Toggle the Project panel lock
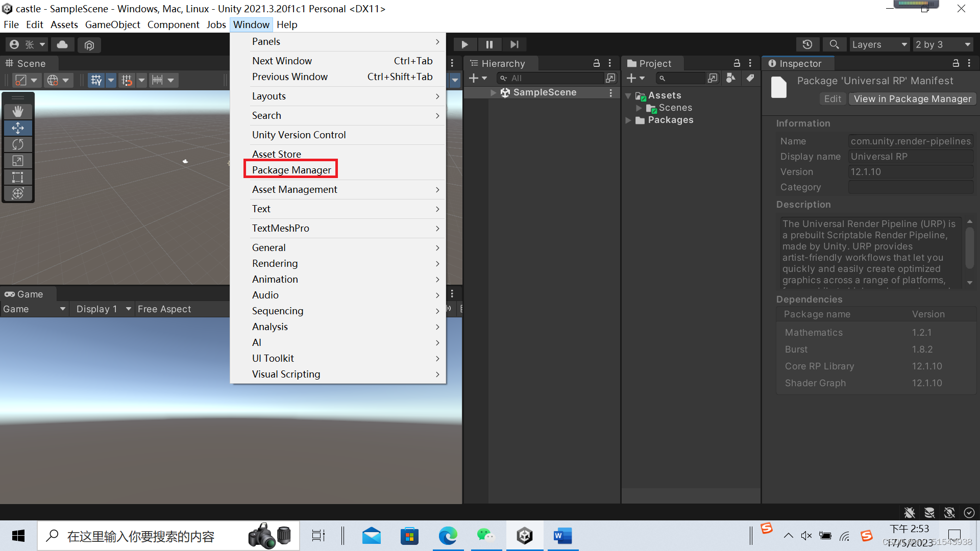This screenshot has height=551, width=980. (x=737, y=63)
